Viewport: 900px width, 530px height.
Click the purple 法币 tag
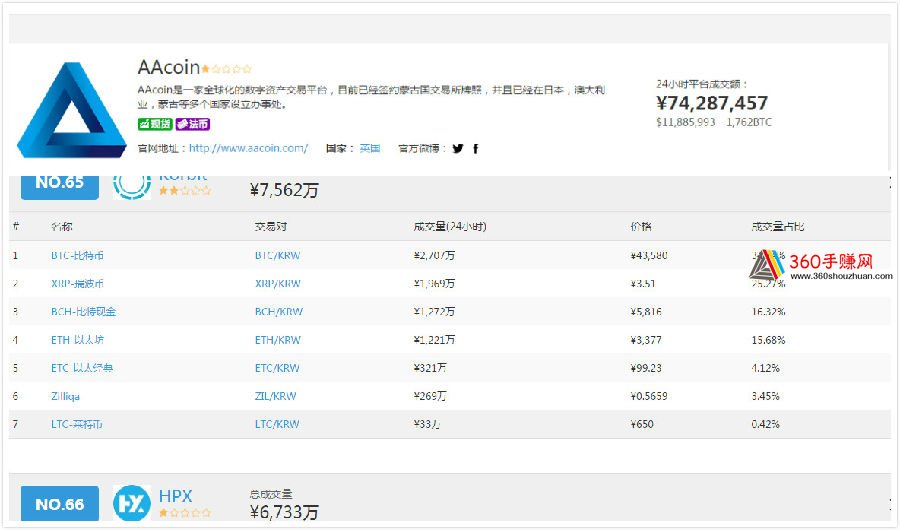click(x=193, y=124)
